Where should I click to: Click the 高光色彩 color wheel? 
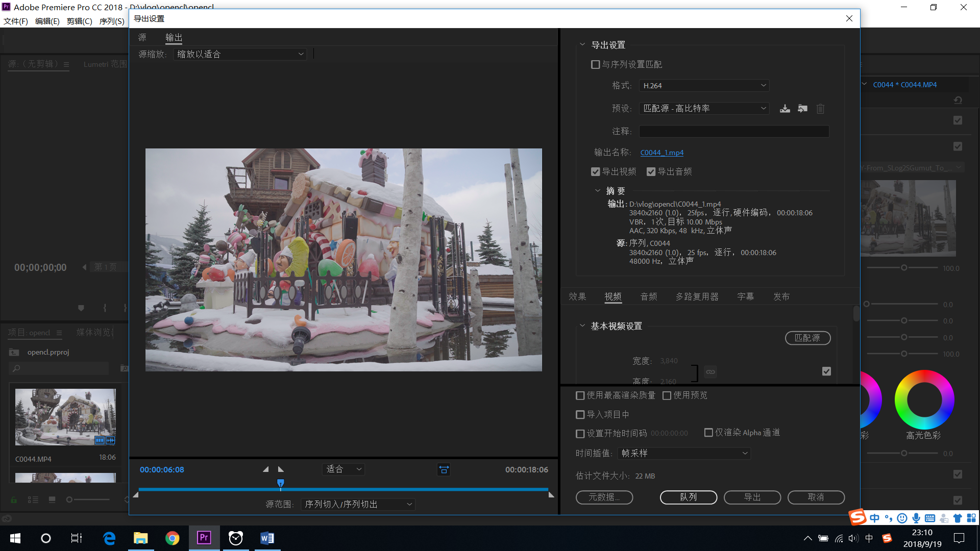[x=924, y=400]
